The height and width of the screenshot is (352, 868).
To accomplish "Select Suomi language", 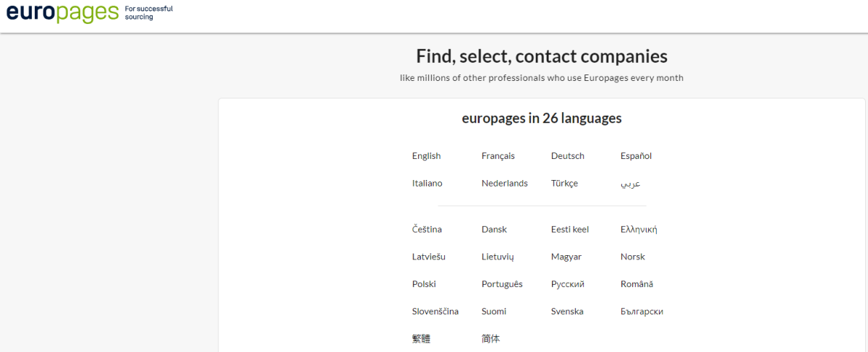I will (494, 312).
